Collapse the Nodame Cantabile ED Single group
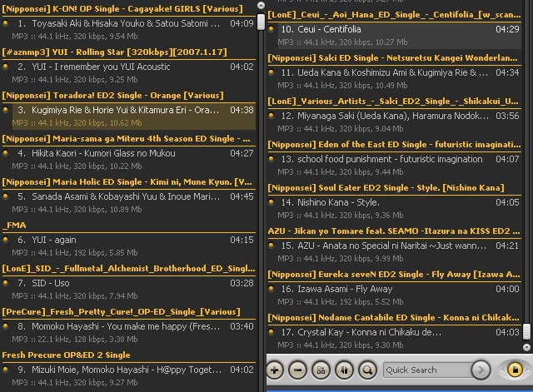This screenshot has height=392, width=533. (x=394, y=318)
